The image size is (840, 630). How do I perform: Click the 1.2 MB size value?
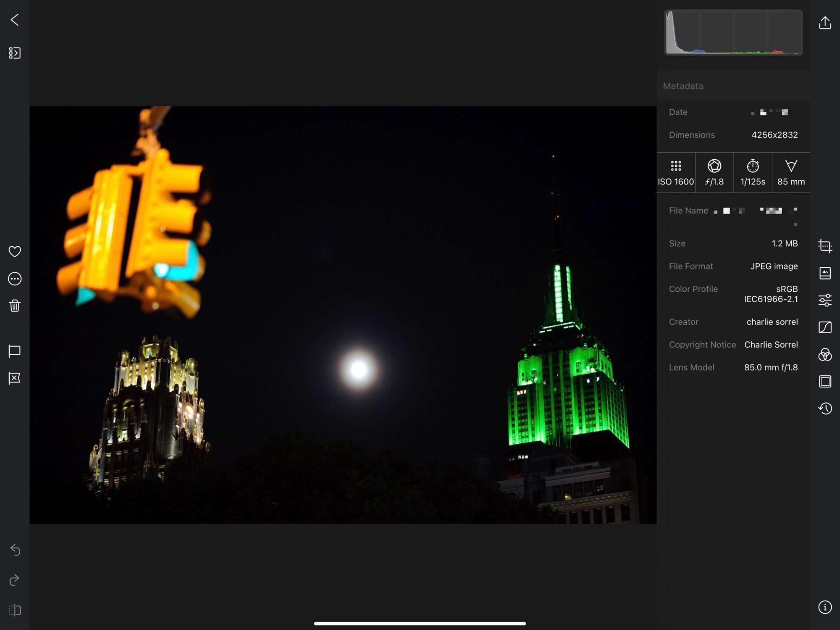[x=785, y=243]
